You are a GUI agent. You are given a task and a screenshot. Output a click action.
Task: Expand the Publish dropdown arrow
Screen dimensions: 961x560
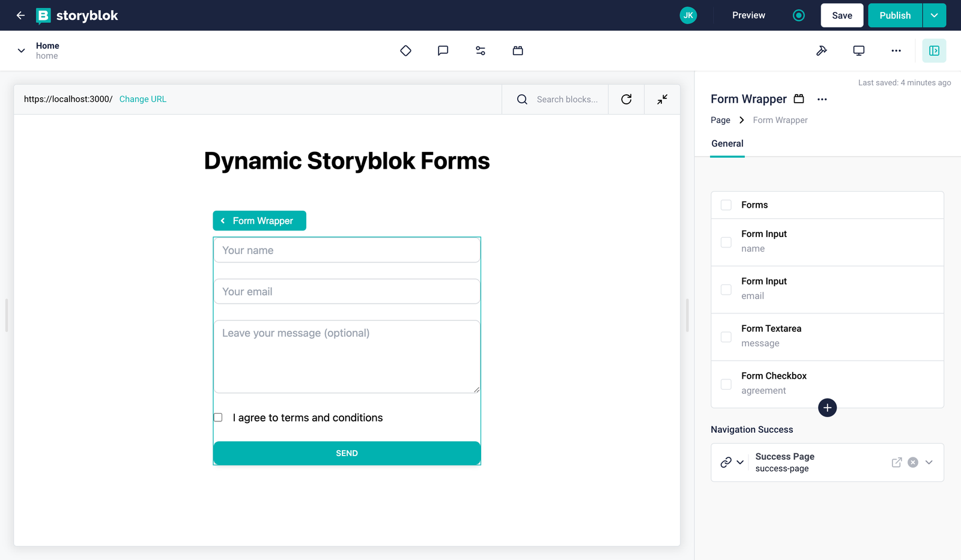(x=935, y=15)
